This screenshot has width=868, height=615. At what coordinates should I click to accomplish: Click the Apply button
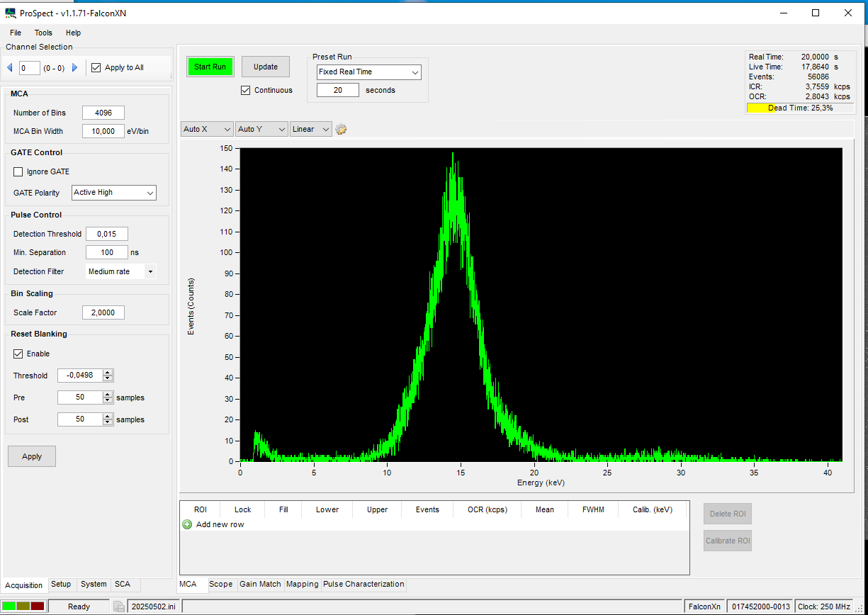coord(32,456)
